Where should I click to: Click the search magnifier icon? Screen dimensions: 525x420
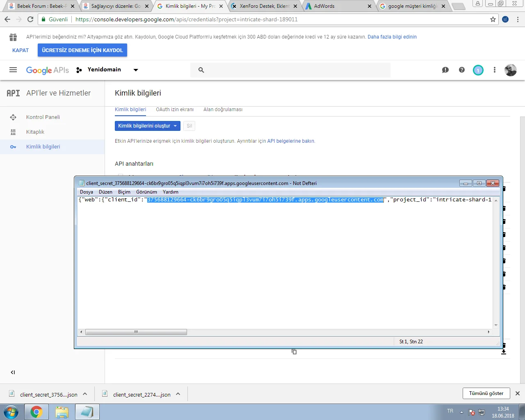201,70
